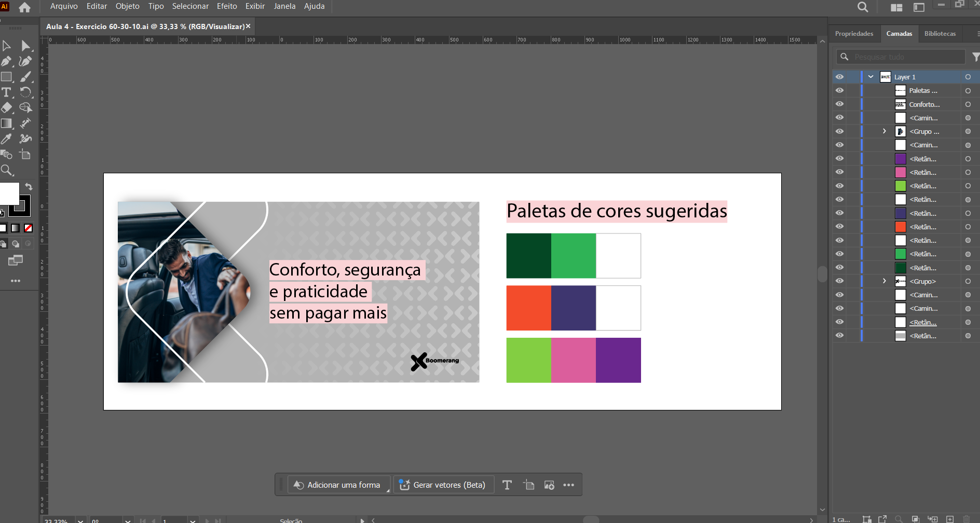
Task: Choose the Curvature tool
Action: pyautogui.click(x=25, y=61)
